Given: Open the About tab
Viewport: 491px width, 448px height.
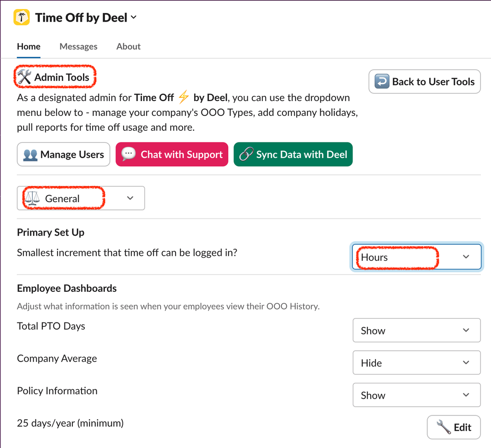Looking at the screenshot, I should click(x=129, y=46).
